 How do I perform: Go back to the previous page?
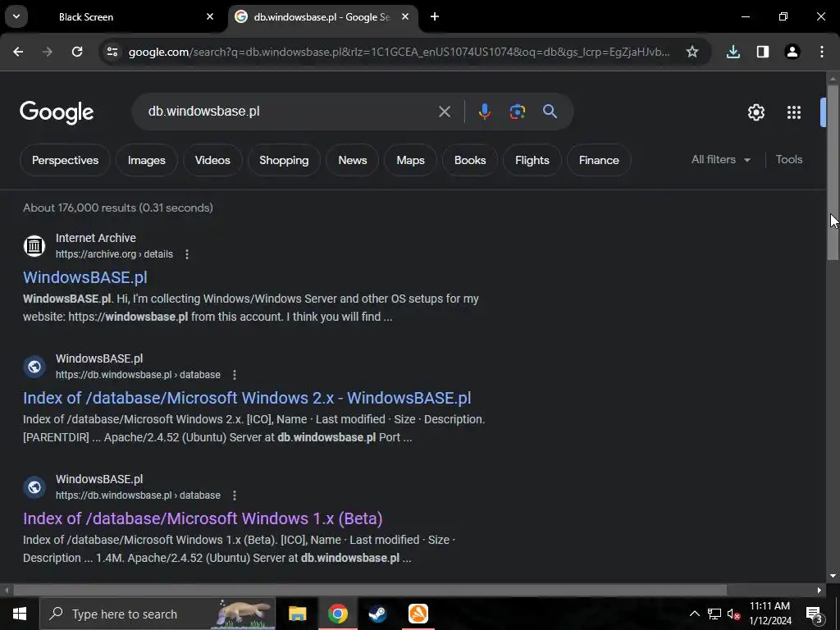(x=18, y=52)
